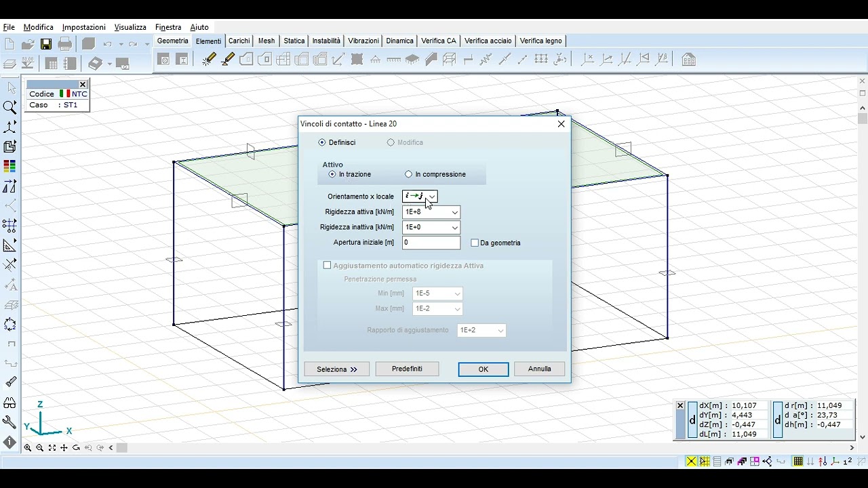Click the New file icon
This screenshot has width=868, height=488.
(9, 44)
